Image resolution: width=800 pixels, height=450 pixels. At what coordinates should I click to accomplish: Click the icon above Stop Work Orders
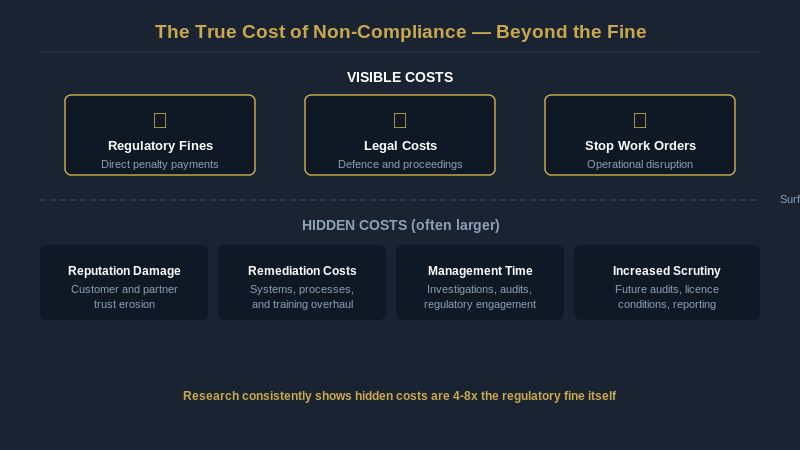pos(640,120)
